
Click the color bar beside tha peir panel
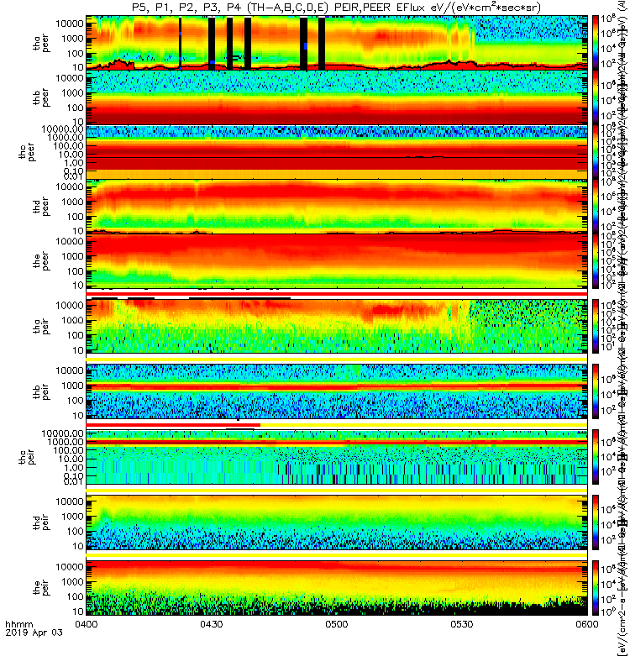click(596, 327)
